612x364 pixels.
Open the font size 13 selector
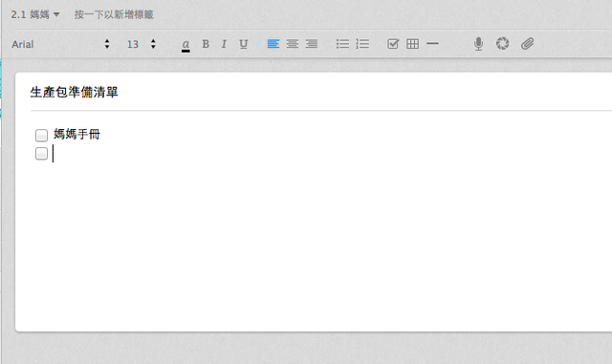tap(142, 44)
